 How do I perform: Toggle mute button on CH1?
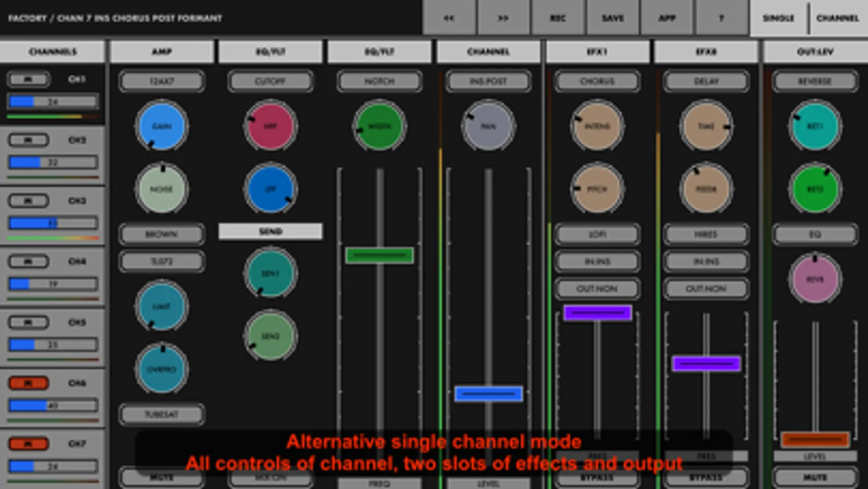pyautogui.click(x=28, y=79)
